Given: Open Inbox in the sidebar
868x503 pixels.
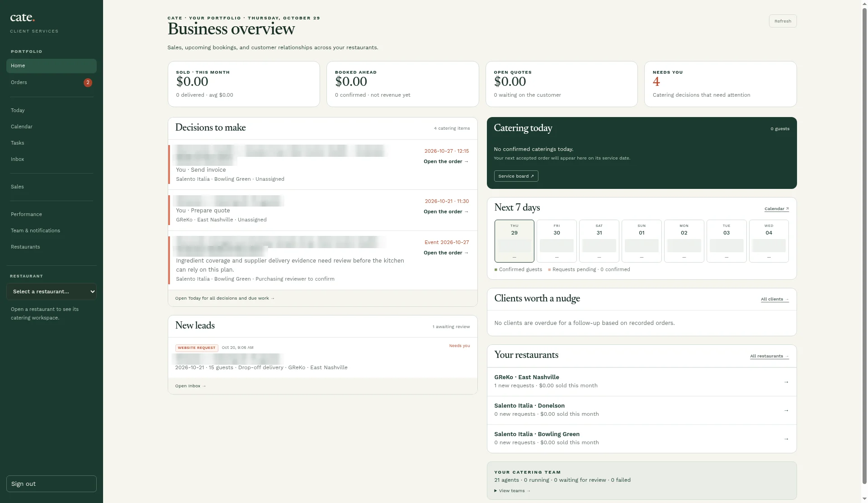Looking at the screenshot, I should 52,159.
